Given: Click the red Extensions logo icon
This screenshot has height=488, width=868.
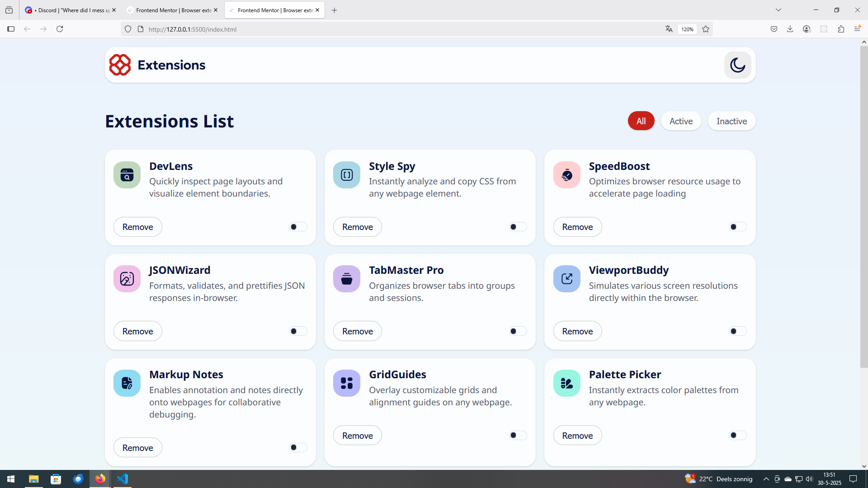Looking at the screenshot, I should 120,65.
